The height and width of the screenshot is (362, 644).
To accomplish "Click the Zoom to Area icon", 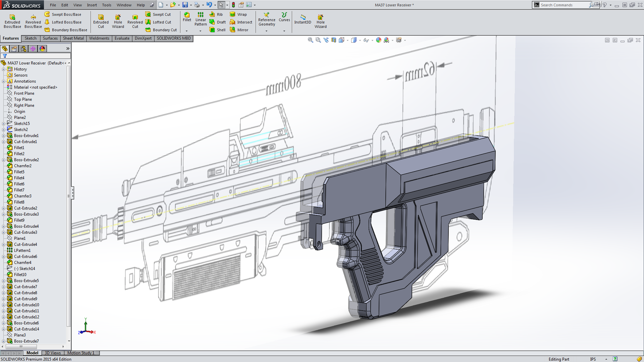I will click(x=318, y=40).
